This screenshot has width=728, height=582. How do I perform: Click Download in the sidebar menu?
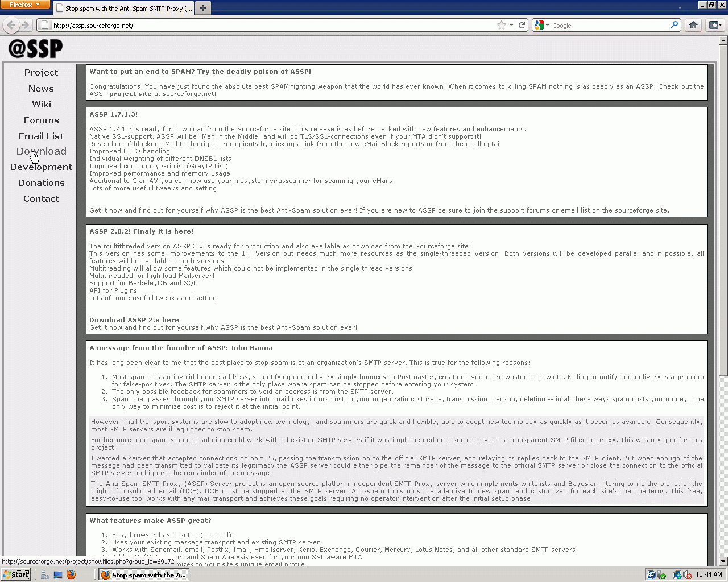[41, 151]
